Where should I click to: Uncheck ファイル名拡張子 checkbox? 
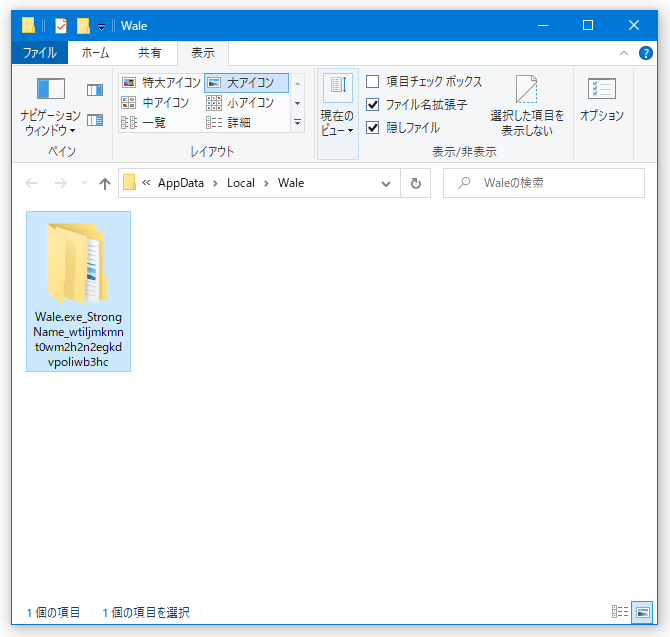click(x=373, y=104)
